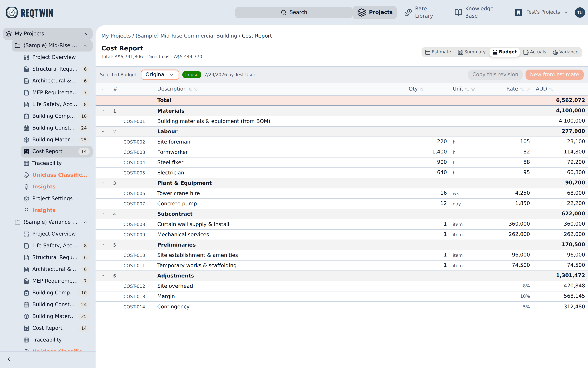The width and height of the screenshot is (588, 368).
Task: Collapse the Labour group row
Action: point(103,132)
